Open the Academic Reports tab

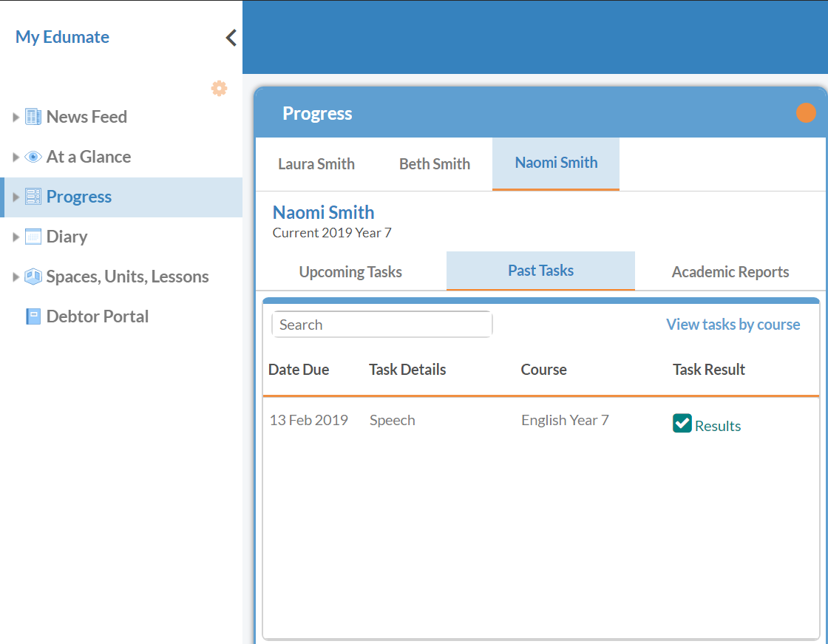coord(730,272)
